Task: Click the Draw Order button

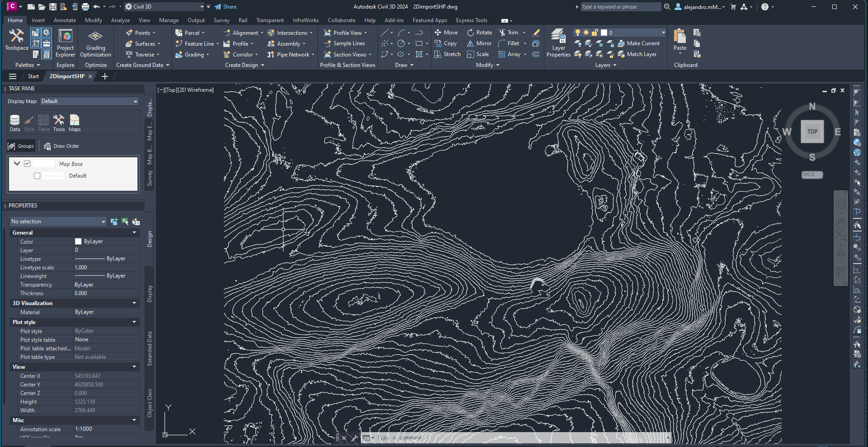Action: coord(61,146)
